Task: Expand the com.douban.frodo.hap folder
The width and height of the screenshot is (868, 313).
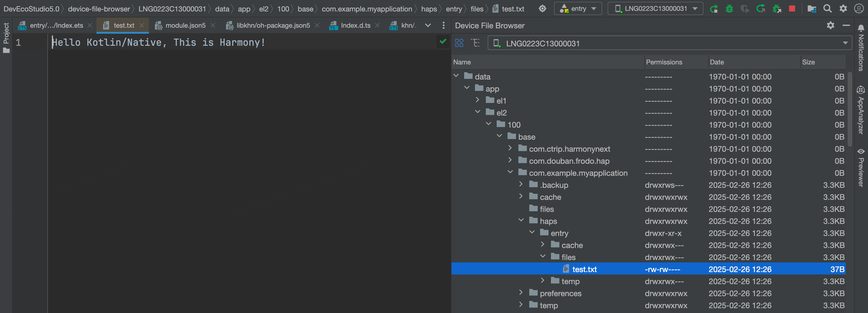Action: (x=510, y=160)
